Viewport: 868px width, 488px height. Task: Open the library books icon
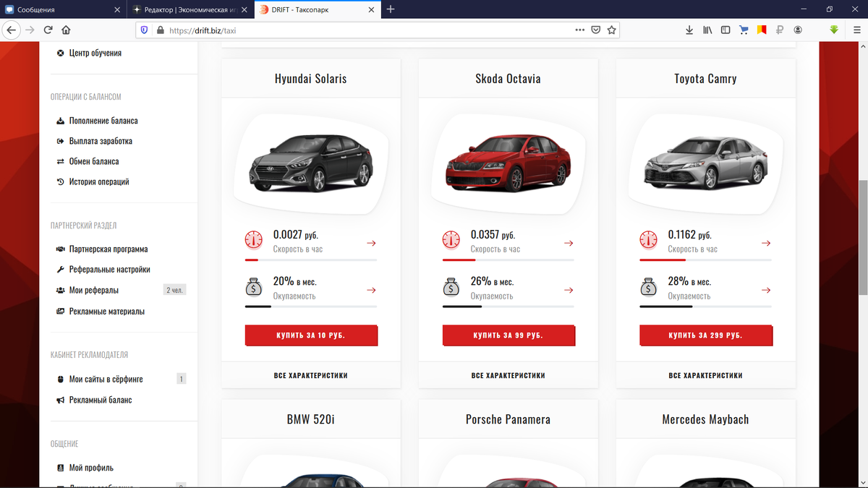click(x=707, y=30)
